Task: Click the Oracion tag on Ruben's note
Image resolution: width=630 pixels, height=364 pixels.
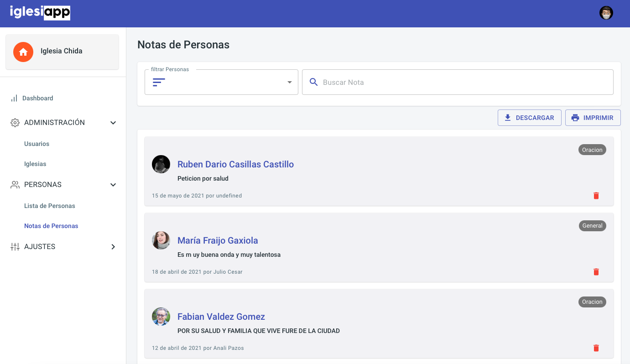Action: 592,150
